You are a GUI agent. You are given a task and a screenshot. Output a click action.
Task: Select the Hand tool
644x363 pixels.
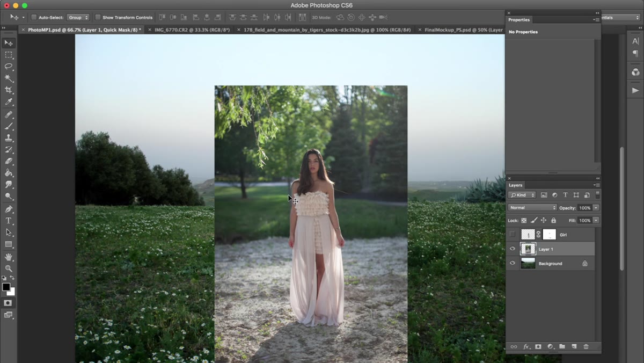[9, 257]
